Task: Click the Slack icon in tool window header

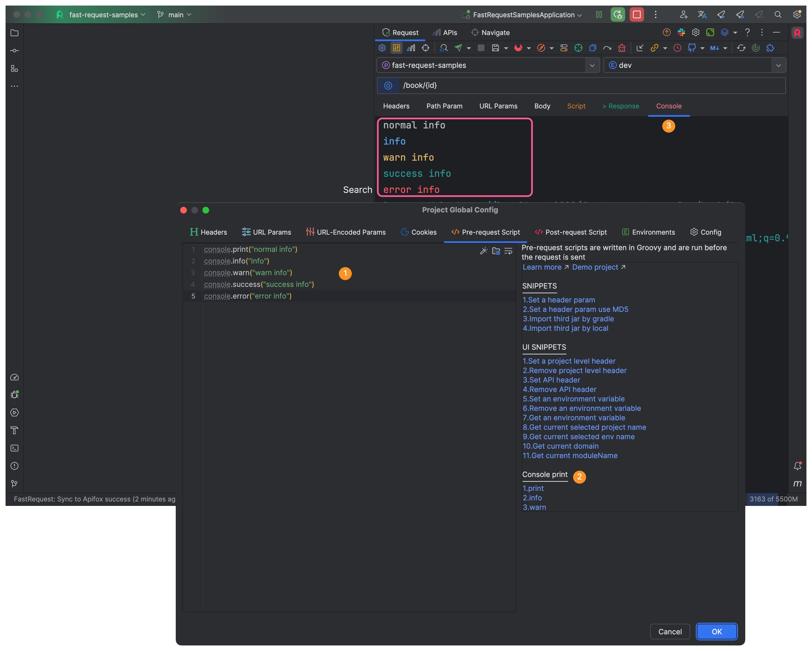Action: [x=681, y=32]
